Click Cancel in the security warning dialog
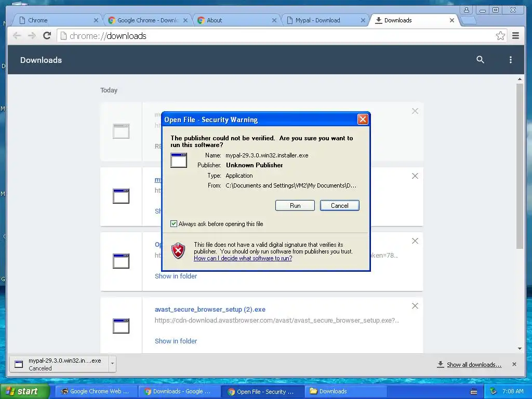The width and height of the screenshot is (532, 399). coord(339,206)
